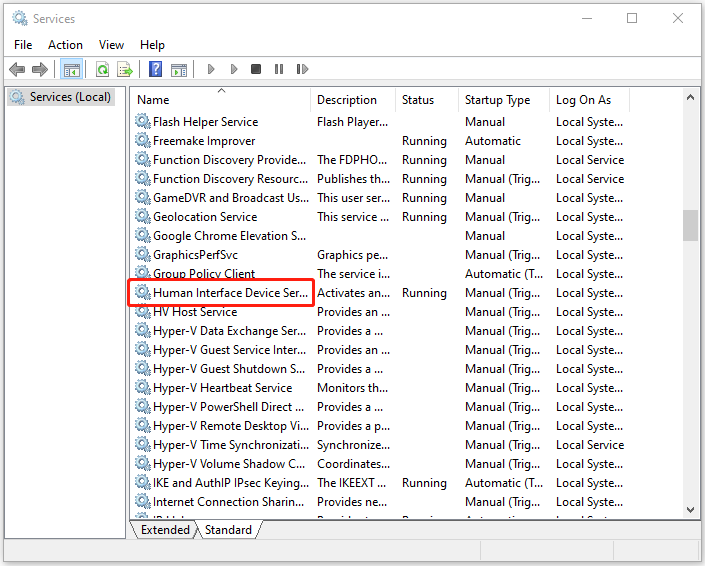705x566 pixels.
Task: Click the Export List toolbar icon
Action: pos(125,69)
